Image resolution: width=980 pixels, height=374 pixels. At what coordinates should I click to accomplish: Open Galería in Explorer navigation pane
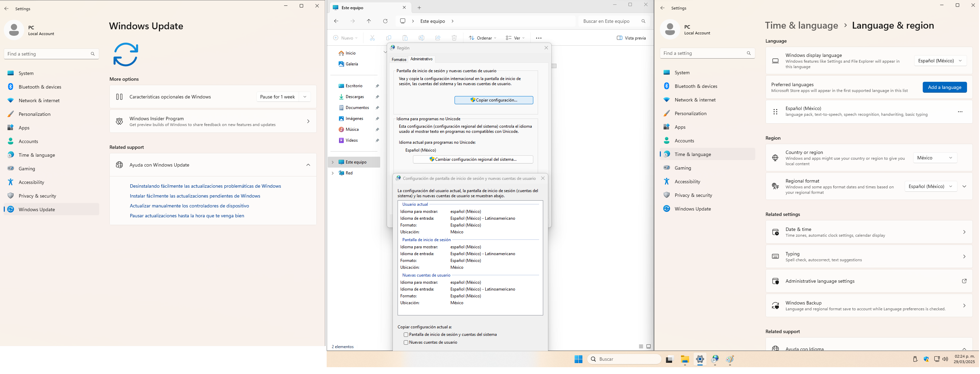pyautogui.click(x=352, y=64)
